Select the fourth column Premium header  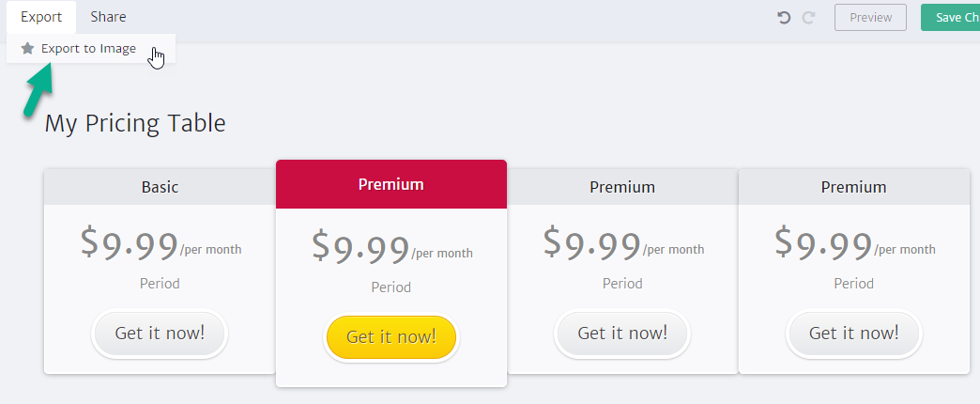(854, 187)
